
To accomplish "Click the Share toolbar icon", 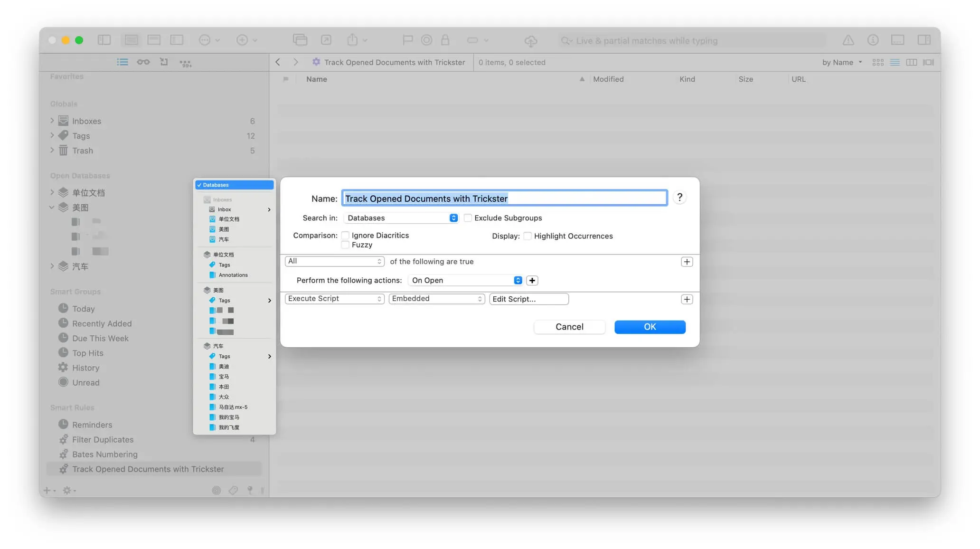I will point(352,40).
